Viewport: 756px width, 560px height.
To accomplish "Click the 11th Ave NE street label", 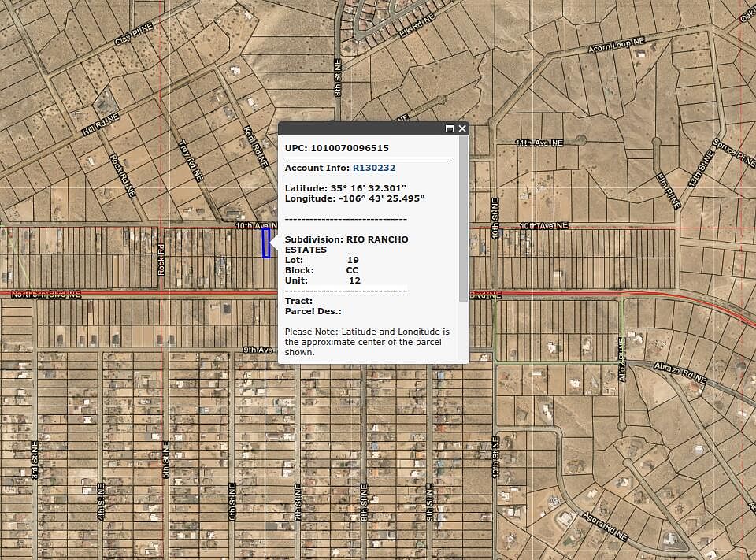I will click(x=540, y=143).
